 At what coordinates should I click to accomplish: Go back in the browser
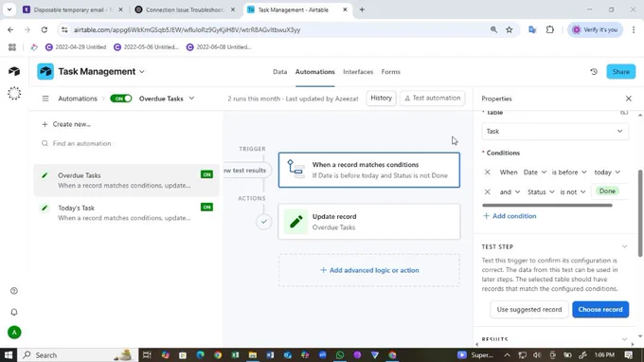pos(10,29)
